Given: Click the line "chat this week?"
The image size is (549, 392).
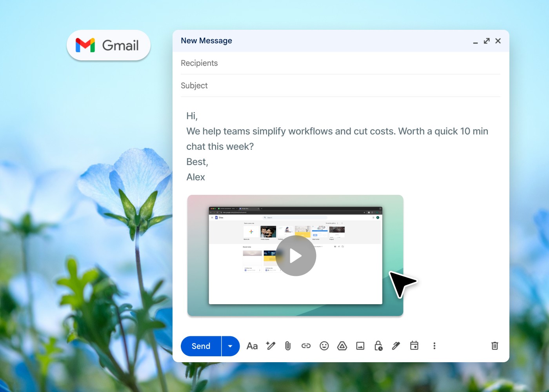Looking at the screenshot, I should [220, 147].
